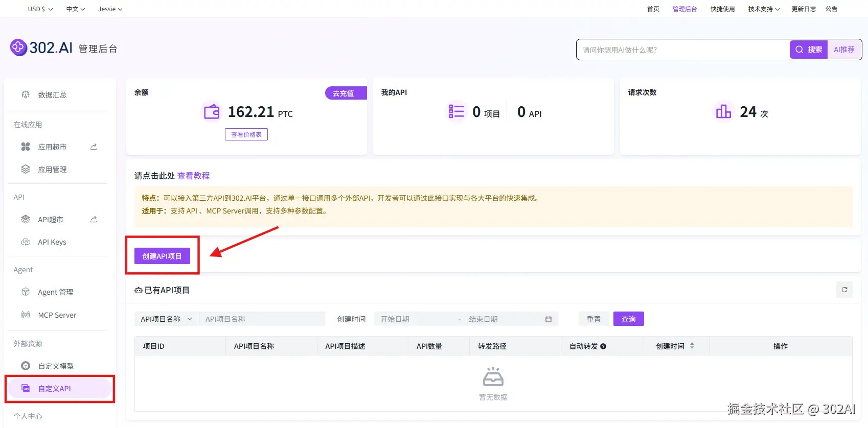Select 管理后台 in top navigation
The width and height of the screenshot is (868, 428).
click(684, 9)
